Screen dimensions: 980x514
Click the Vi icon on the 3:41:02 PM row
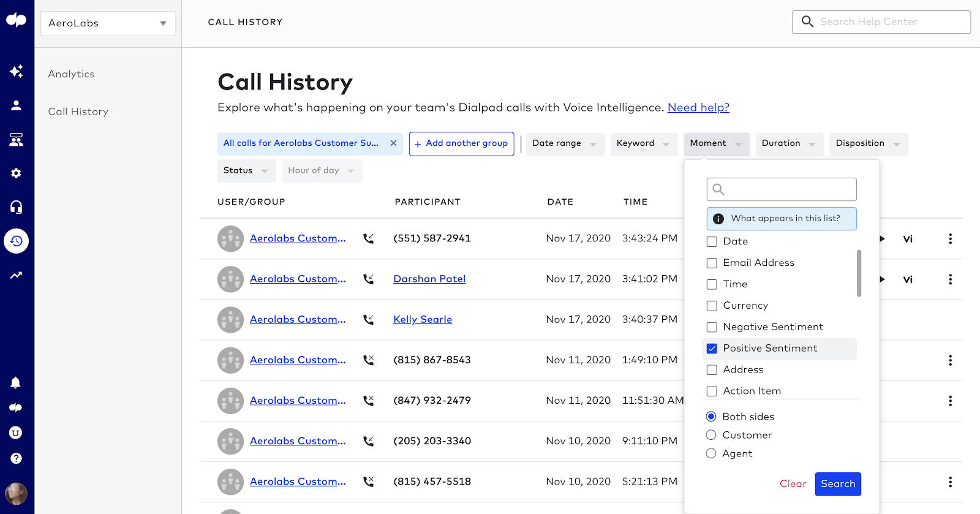click(908, 279)
